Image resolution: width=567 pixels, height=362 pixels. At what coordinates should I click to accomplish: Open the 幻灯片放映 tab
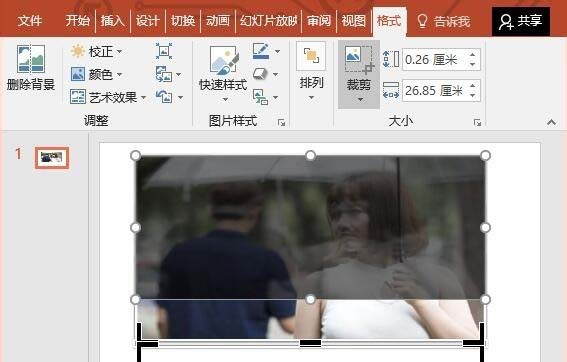(268, 21)
